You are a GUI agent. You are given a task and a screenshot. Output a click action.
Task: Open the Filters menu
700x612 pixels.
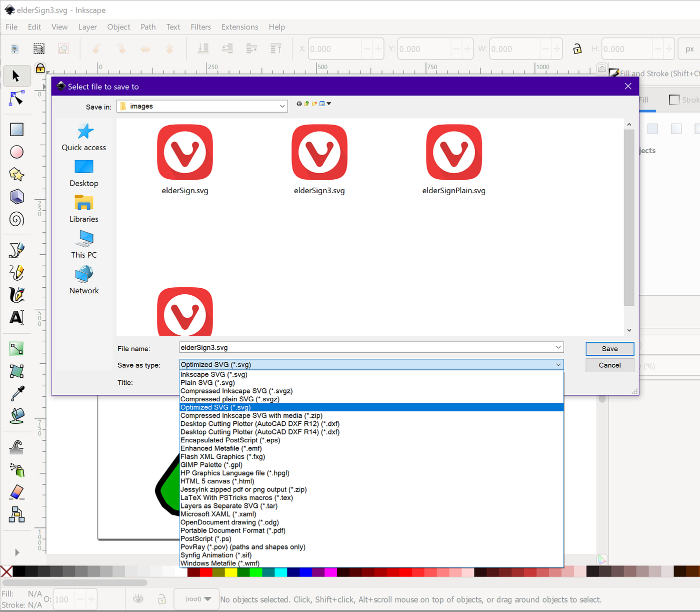(200, 27)
